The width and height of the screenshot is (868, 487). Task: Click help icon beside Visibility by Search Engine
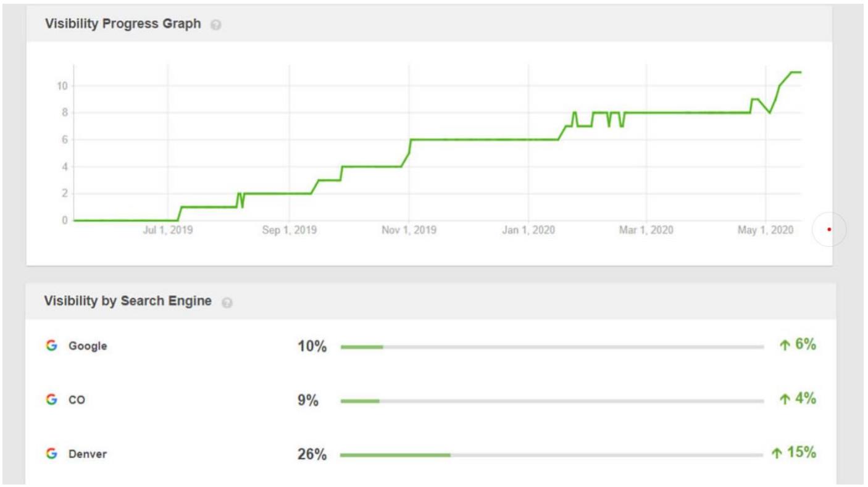(x=227, y=302)
